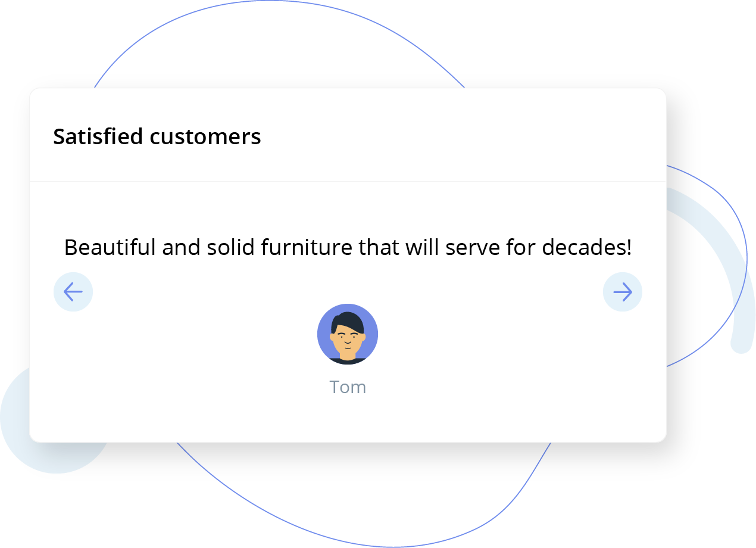Click the testimonial quote text
This screenshot has height=548, width=756.
click(348, 247)
